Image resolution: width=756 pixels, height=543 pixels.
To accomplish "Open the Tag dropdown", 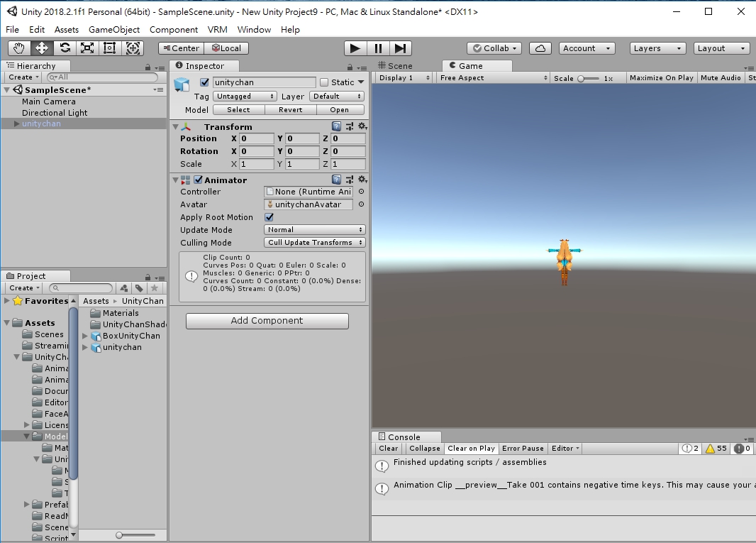I will coord(245,96).
